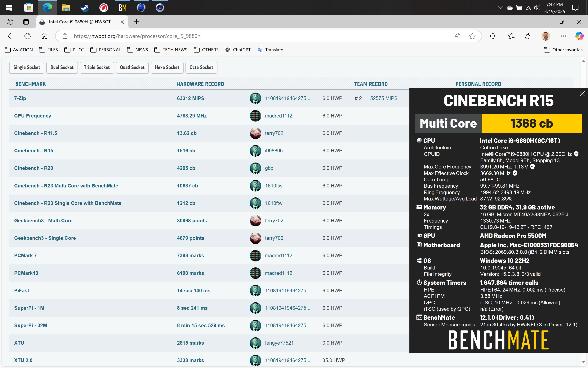Select the Triple Socket filter
Viewport: 588px width, 368px height.
[97, 67]
